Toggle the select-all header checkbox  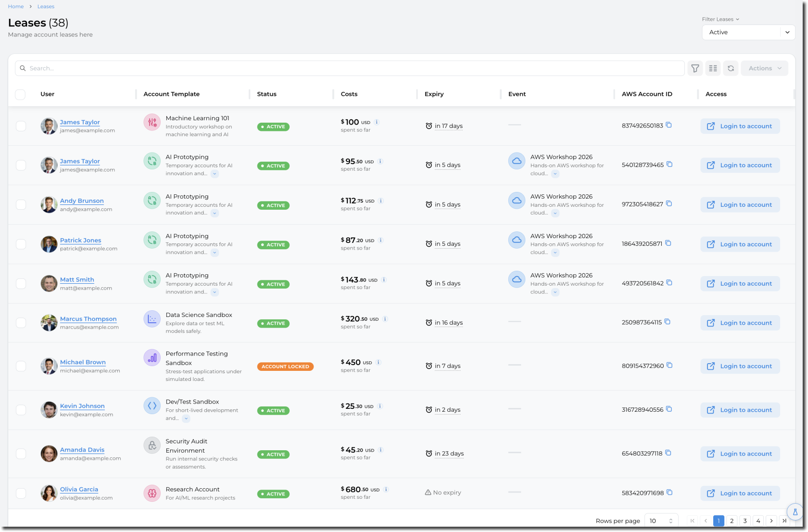20,94
